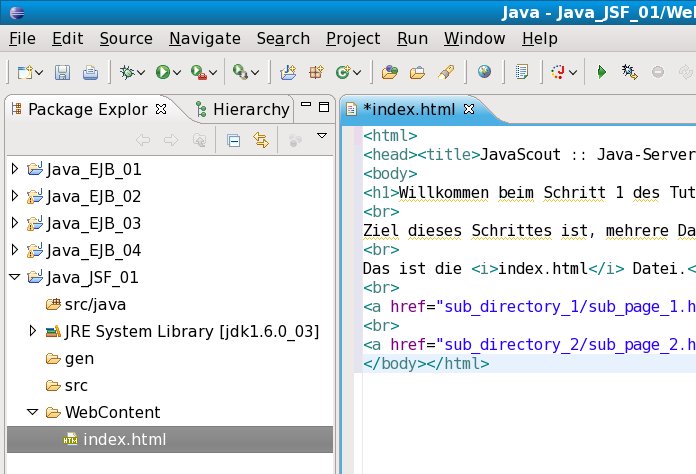Viewport: 696px width, 474px height.
Task: Expand the Java_EJB_01 project node
Action: click(x=14, y=169)
